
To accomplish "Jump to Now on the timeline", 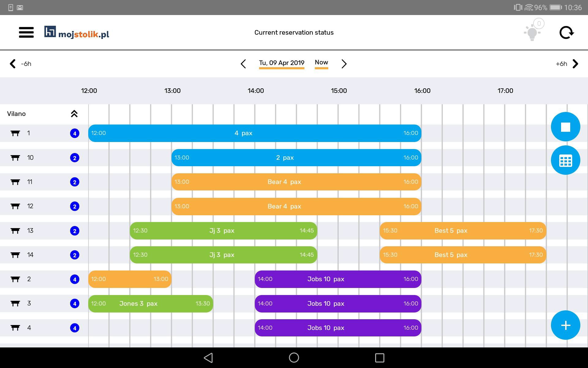I will pyautogui.click(x=321, y=63).
